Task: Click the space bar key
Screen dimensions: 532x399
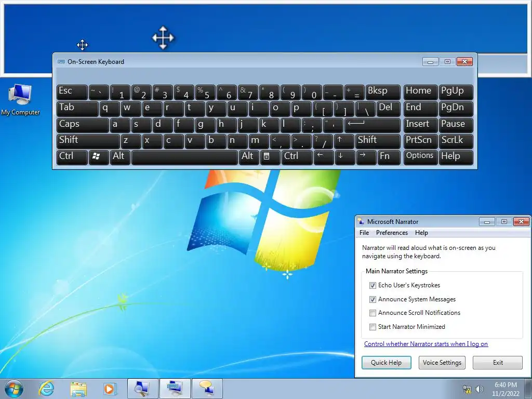Action: point(184,157)
